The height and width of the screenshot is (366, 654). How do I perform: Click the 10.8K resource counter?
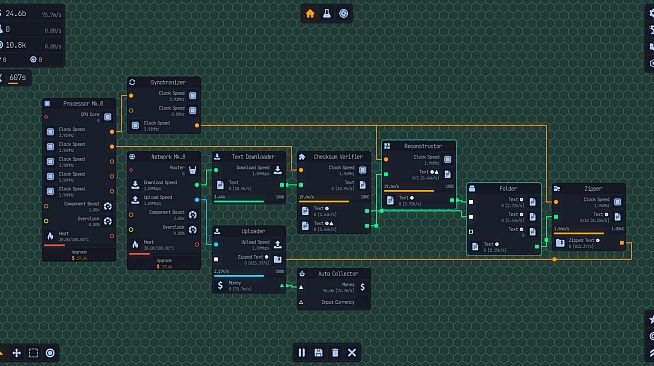16,45
